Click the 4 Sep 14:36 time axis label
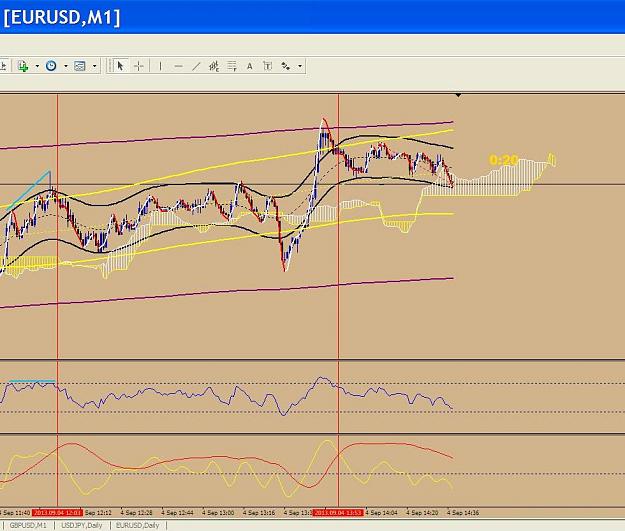Image resolution: width=625 pixels, height=531 pixels. pyautogui.click(x=463, y=513)
